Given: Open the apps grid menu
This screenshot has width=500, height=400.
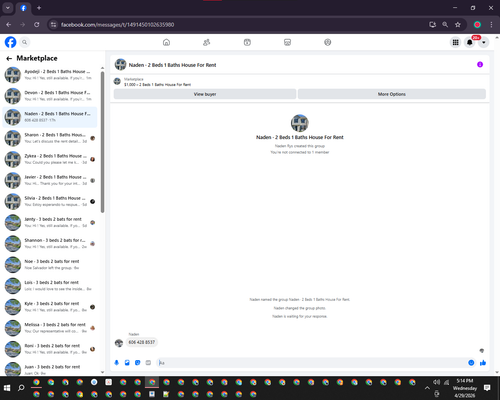Looking at the screenshot, I should [455, 42].
